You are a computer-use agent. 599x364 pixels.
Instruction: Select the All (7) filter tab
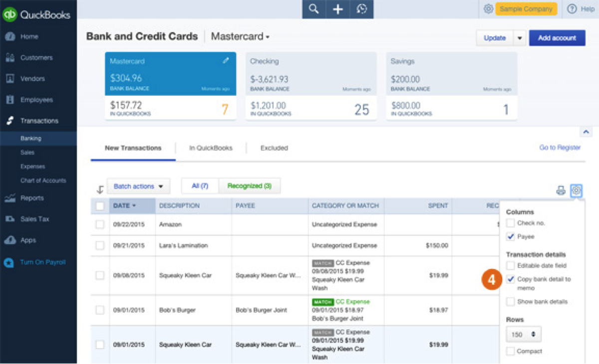[x=200, y=186]
